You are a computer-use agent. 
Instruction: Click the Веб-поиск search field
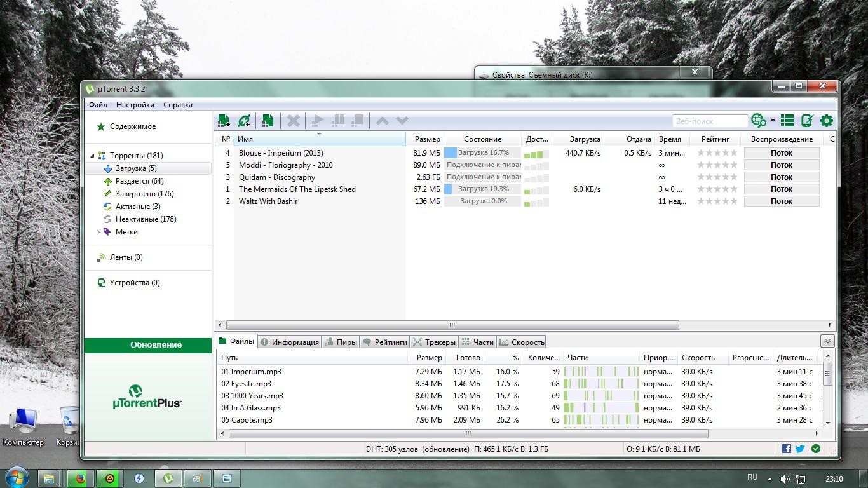pyautogui.click(x=709, y=121)
